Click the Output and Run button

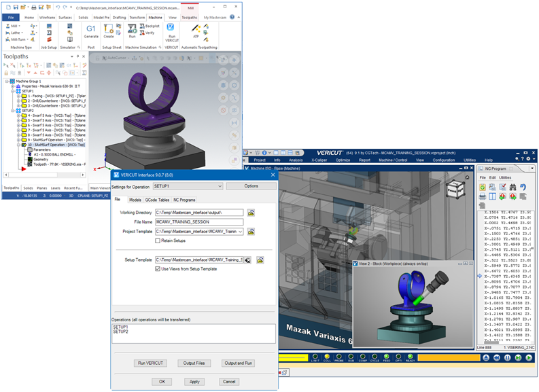[x=238, y=363]
